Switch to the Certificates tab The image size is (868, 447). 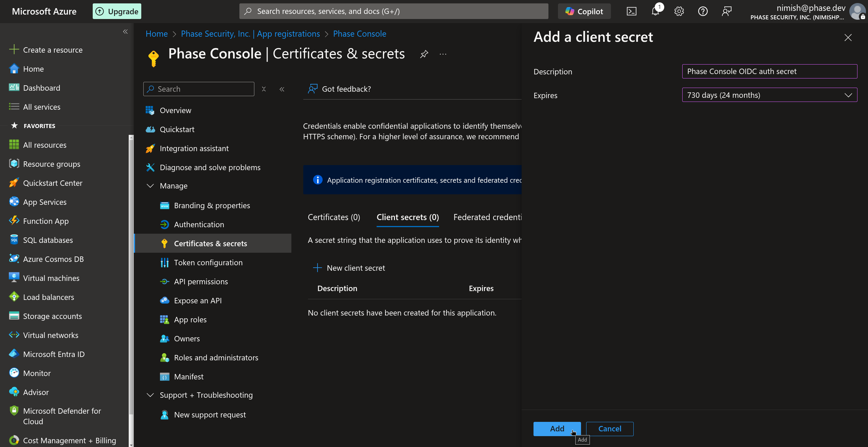click(x=333, y=217)
